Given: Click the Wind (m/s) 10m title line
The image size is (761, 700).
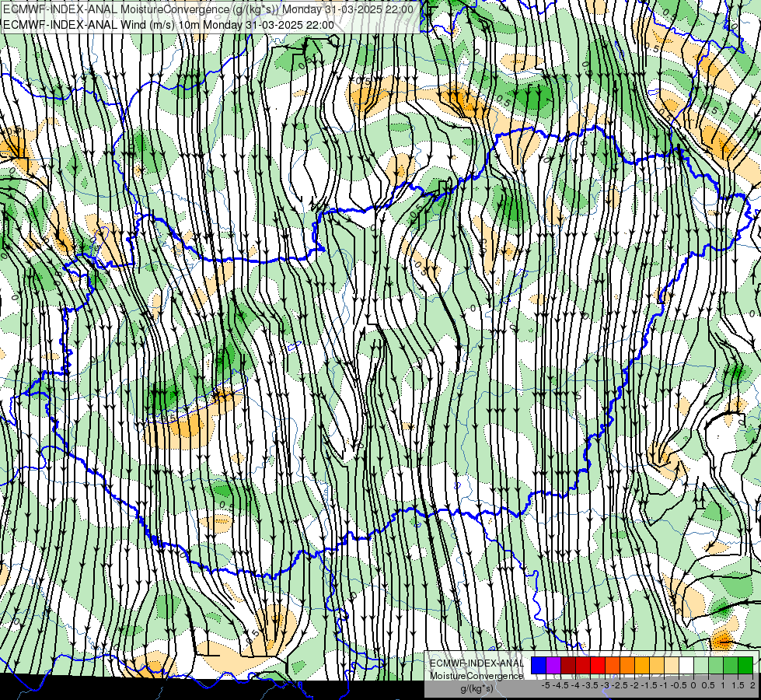Looking at the screenshot, I should pyautogui.click(x=169, y=25).
